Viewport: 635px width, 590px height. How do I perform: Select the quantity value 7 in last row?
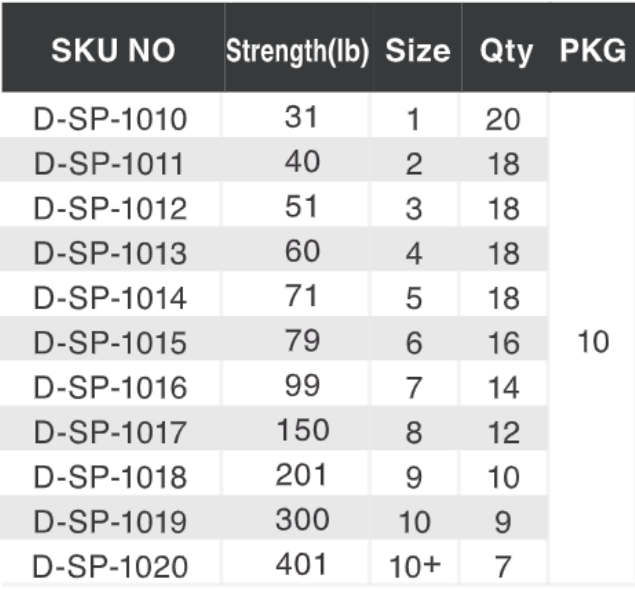point(503,566)
